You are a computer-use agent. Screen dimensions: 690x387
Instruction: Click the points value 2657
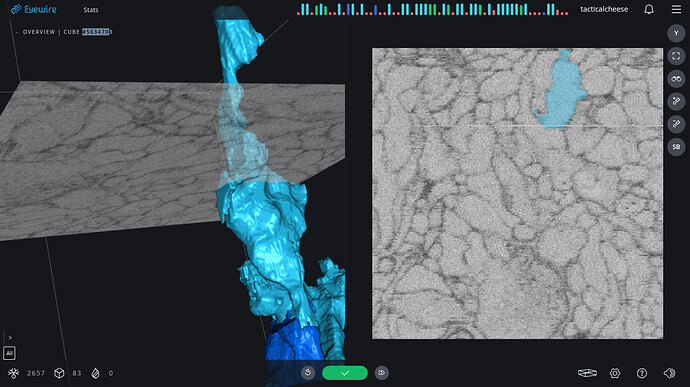(x=36, y=373)
